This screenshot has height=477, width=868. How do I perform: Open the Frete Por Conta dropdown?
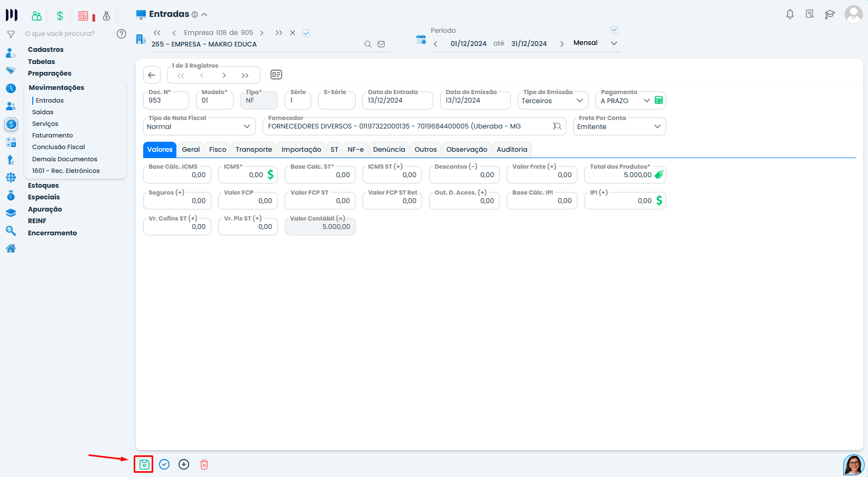pos(657,126)
